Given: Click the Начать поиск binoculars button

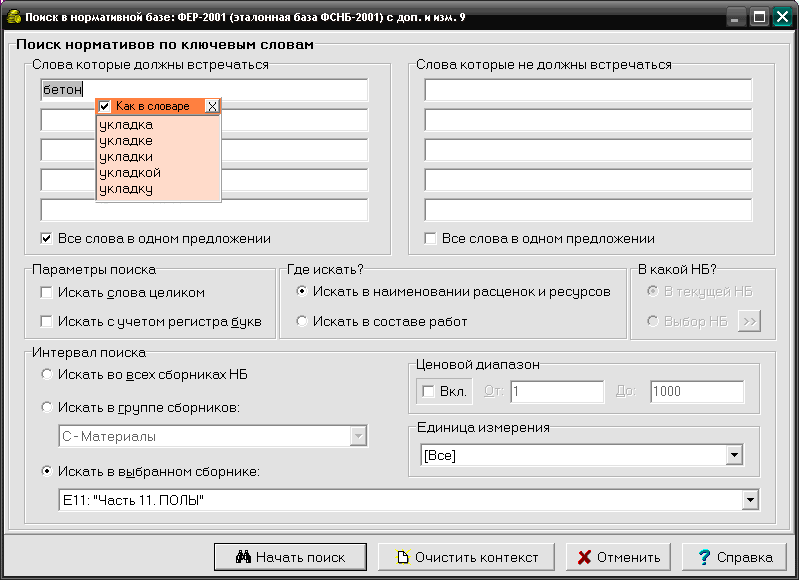Looking at the screenshot, I should [x=289, y=557].
